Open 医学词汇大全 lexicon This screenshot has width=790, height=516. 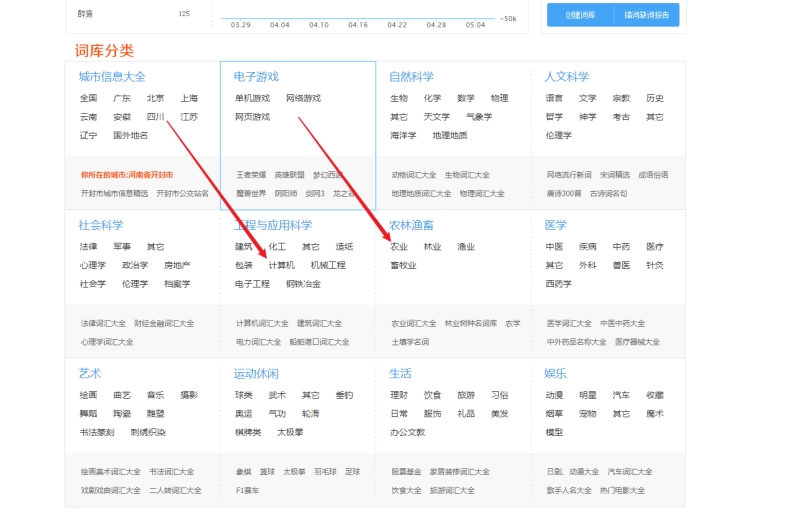[x=569, y=324]
